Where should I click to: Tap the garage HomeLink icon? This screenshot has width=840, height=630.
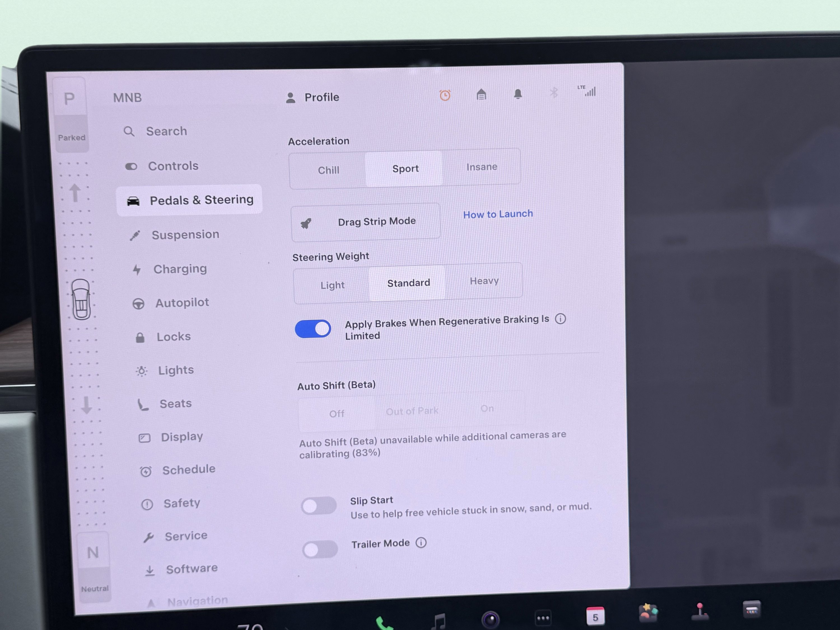tap(481, 94)
